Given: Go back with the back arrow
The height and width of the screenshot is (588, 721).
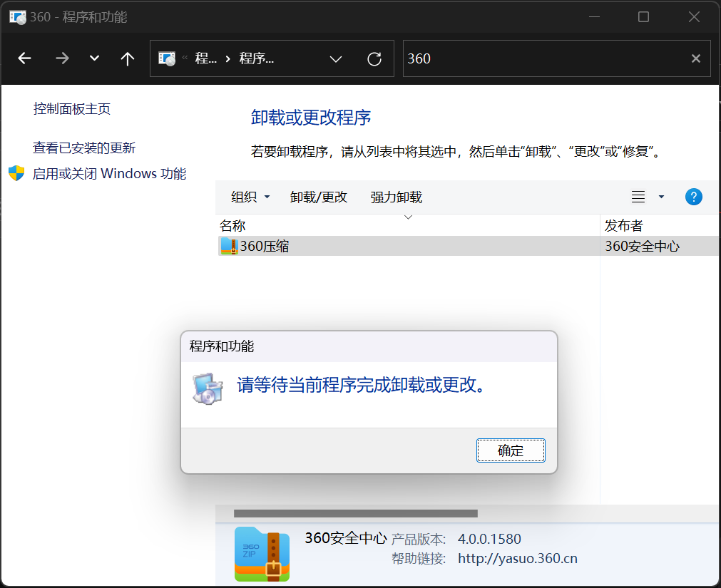Looking at the screenshot, I should tap(24, 58).
